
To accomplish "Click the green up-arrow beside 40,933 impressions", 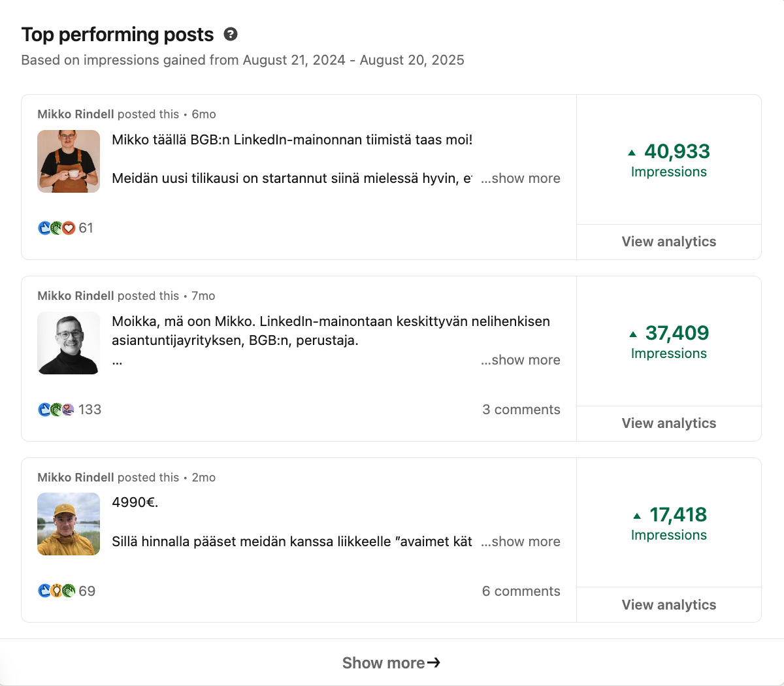I will [x=632, y=153].
